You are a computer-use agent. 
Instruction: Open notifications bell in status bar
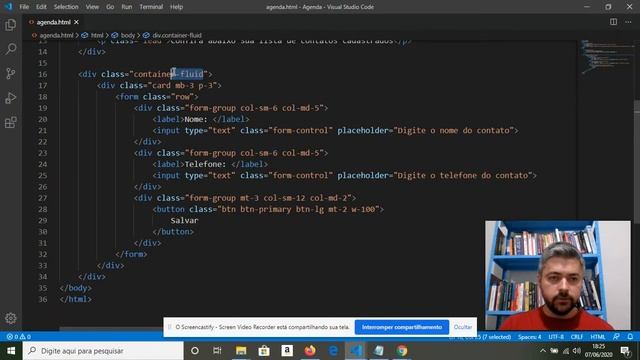tap(630, 337)
